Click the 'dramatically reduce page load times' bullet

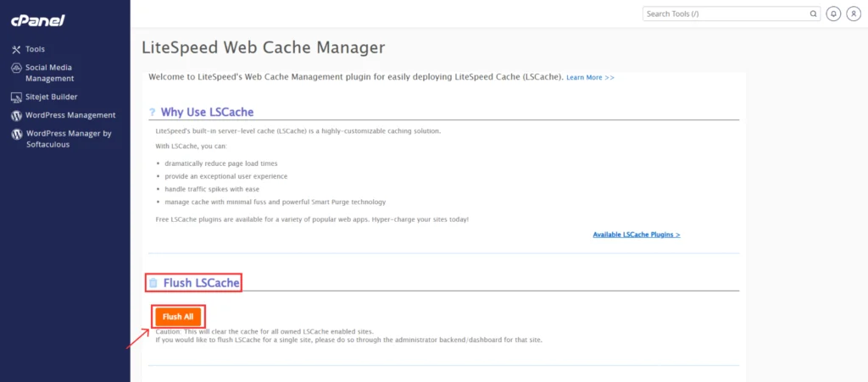point(221,163)
